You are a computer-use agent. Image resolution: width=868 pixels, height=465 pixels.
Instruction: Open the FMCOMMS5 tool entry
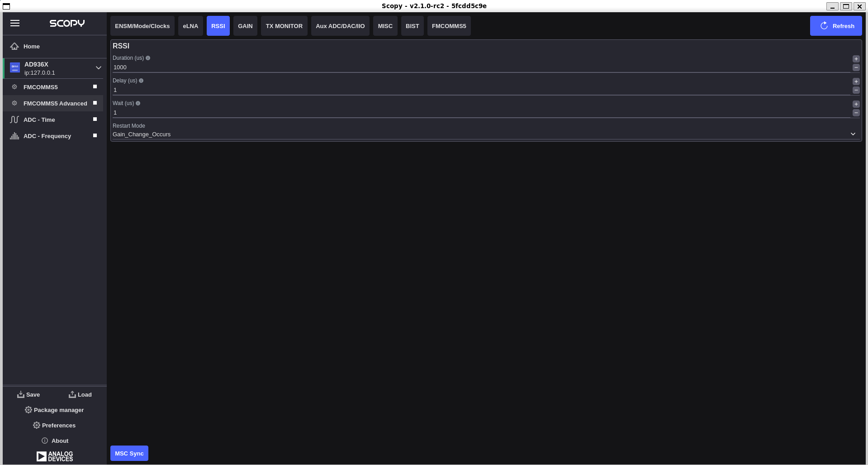pyautogui.click(x=53, y=87)
